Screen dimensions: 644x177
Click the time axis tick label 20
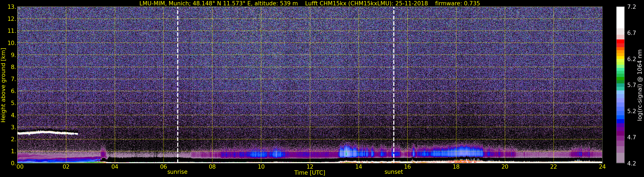pos(505,167)
